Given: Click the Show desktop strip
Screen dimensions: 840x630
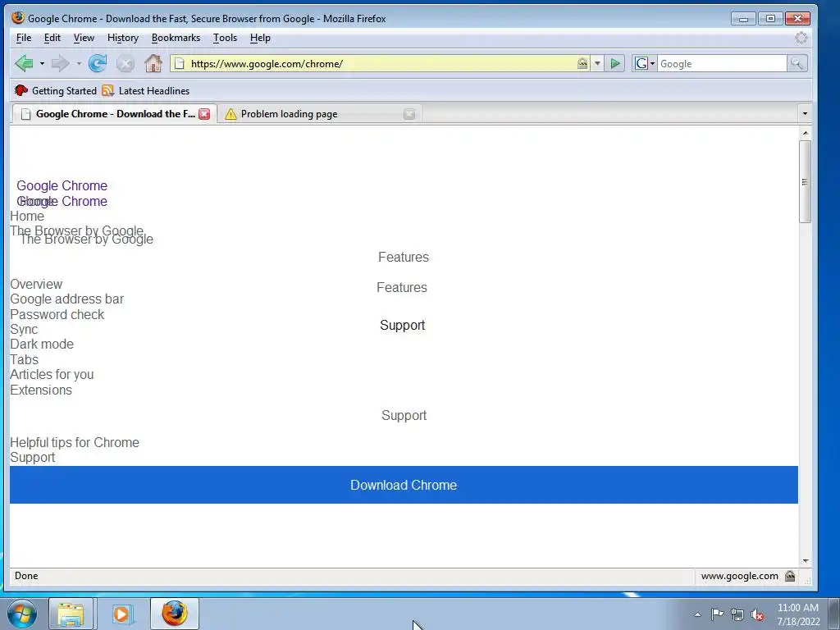Looking at the screenshot, I should [834, 614].
